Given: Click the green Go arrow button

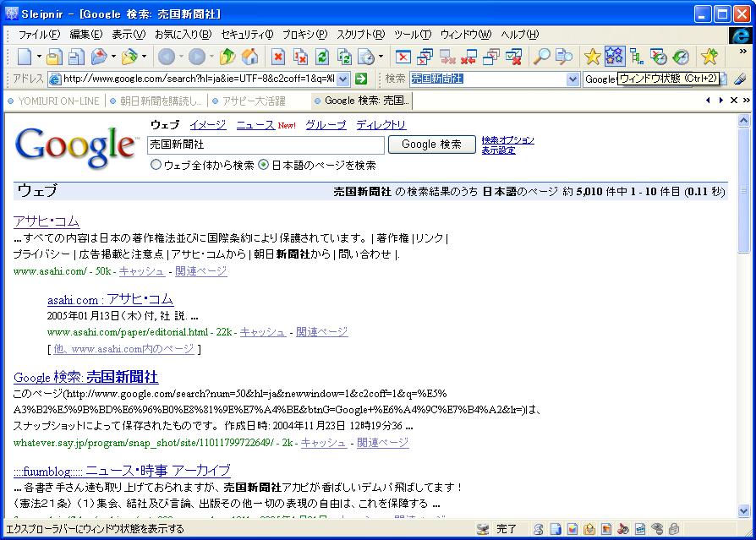Looking at the screenshot, I should coord(360,79).
